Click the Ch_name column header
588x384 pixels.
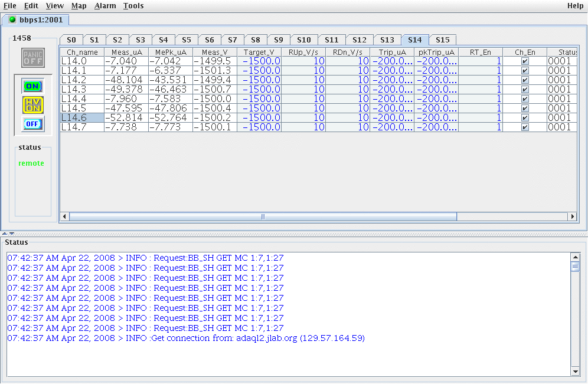coord(82,52)
